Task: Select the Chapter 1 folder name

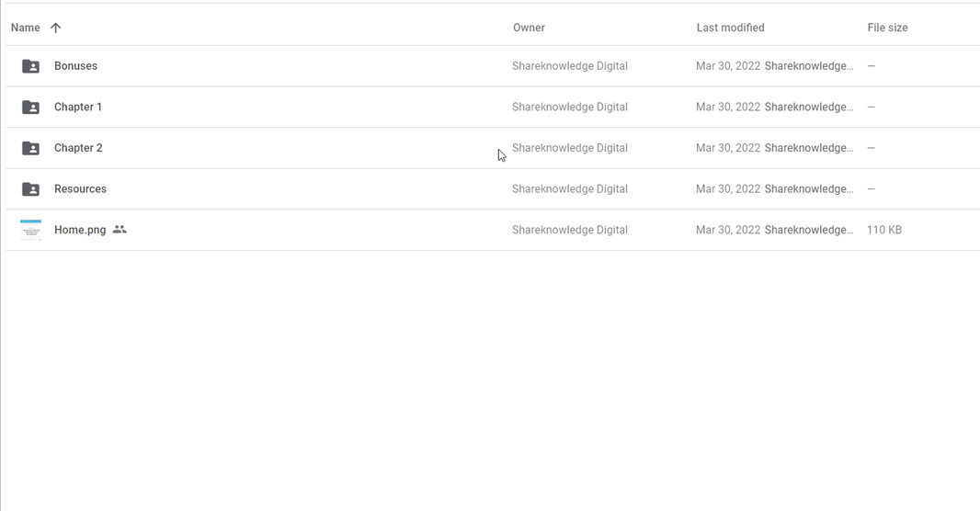Action: (x=78, y=107)
